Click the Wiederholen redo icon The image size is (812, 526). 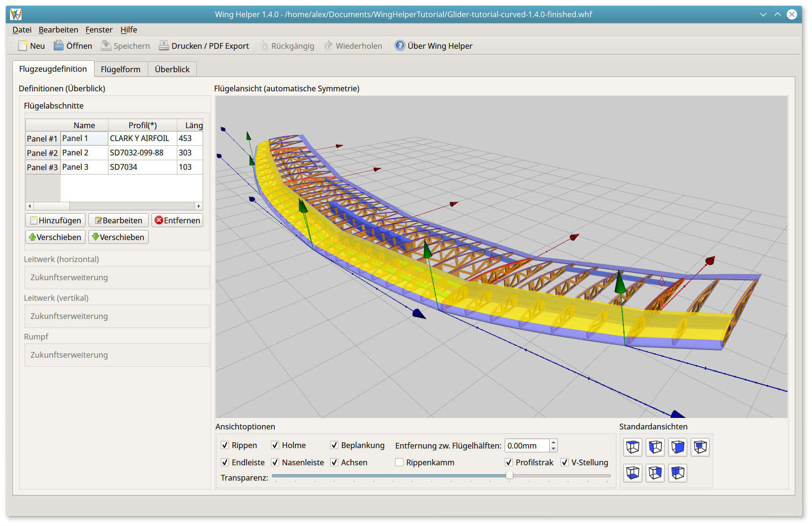tap(328, 46)
